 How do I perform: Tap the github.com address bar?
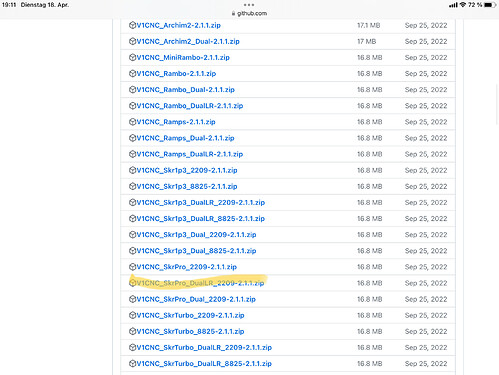coord(249,13)
